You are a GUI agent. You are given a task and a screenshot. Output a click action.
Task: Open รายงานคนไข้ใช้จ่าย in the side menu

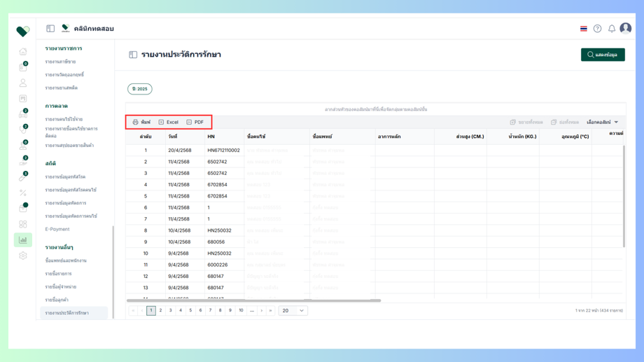tap(64, 119)
